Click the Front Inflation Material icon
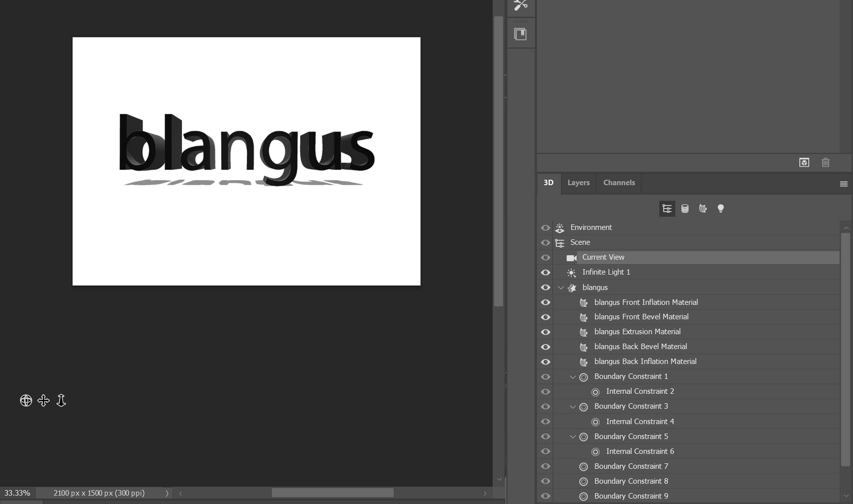Screen dimensions: 853x504 583,303
